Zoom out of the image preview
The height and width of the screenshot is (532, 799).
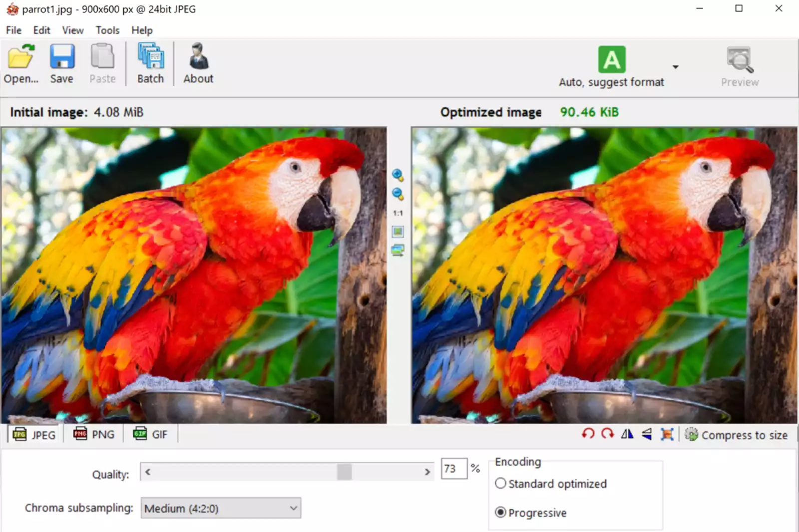point(397,194)
